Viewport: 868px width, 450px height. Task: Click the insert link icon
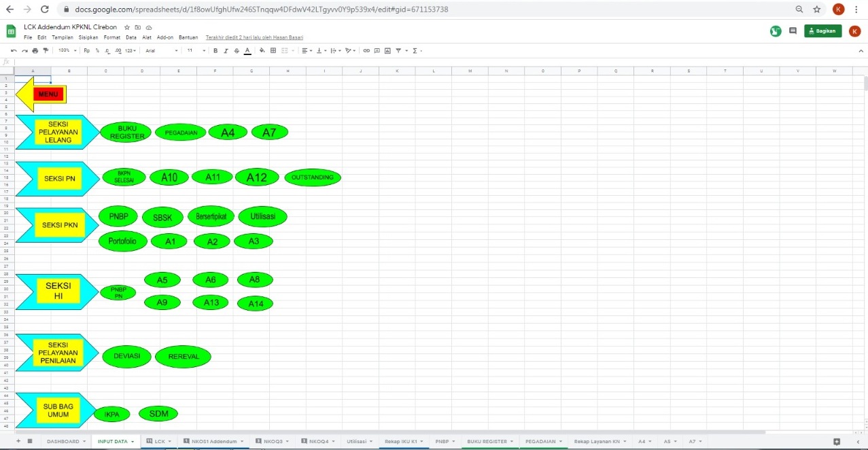click(x=366, y=50)
